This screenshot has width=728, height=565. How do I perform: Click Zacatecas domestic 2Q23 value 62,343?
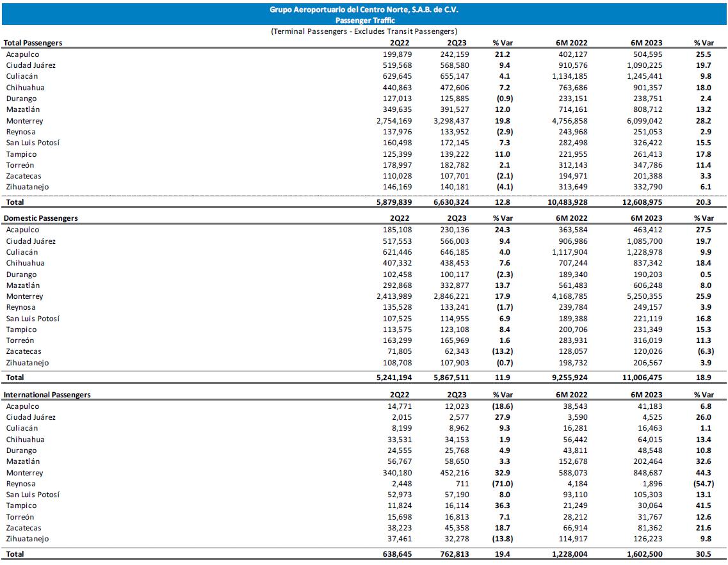pyautogui.click(x=455, y=351)
